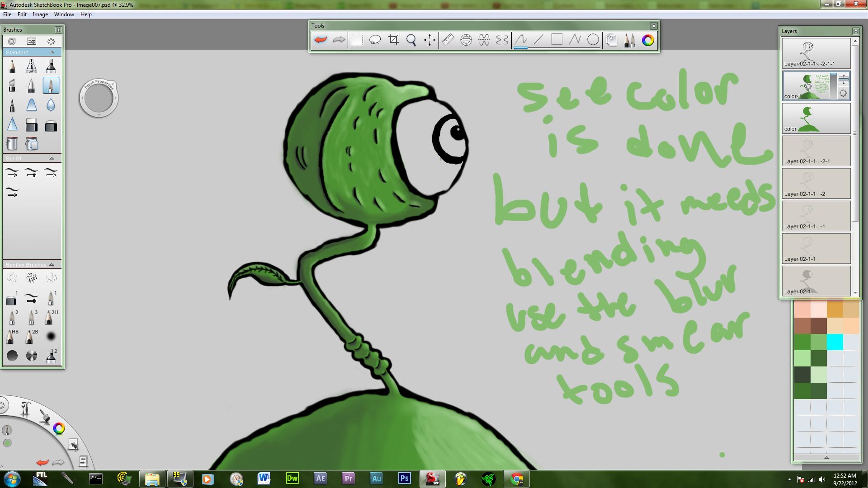Click the color-1 layer opacity slider
The width and height of the screenshot is (868, 488).
click(833, 86)
